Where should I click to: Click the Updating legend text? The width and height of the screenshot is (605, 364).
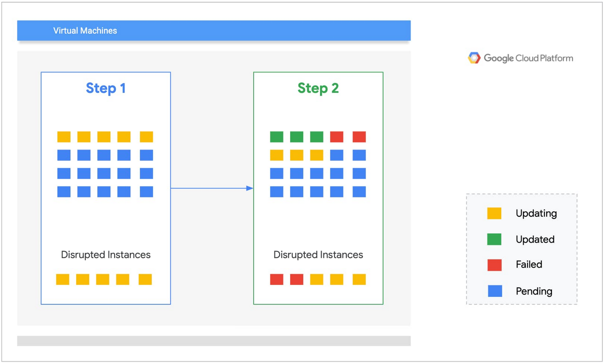click(x=536, y=213)
